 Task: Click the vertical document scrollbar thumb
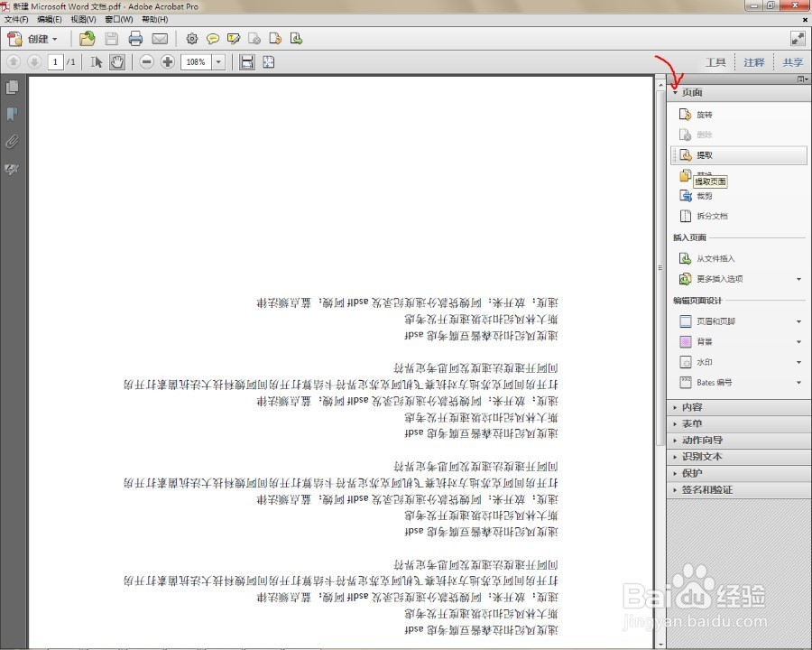(660, 267)
